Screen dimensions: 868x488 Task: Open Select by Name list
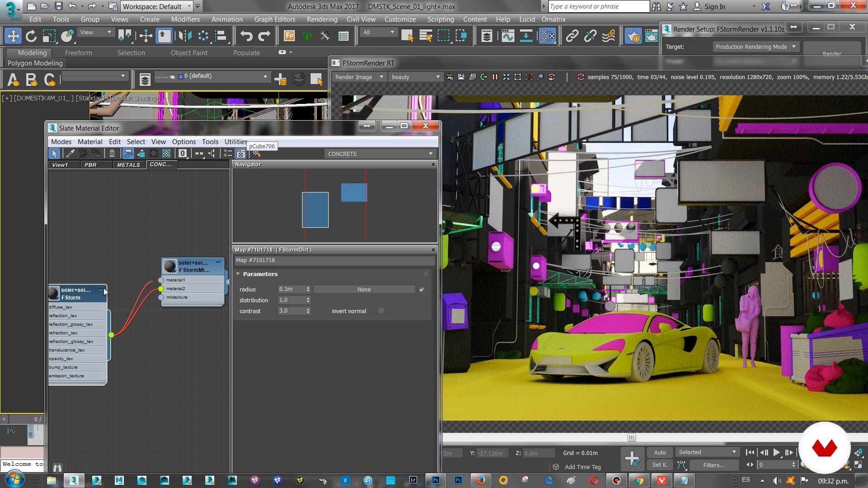(425, 36)
